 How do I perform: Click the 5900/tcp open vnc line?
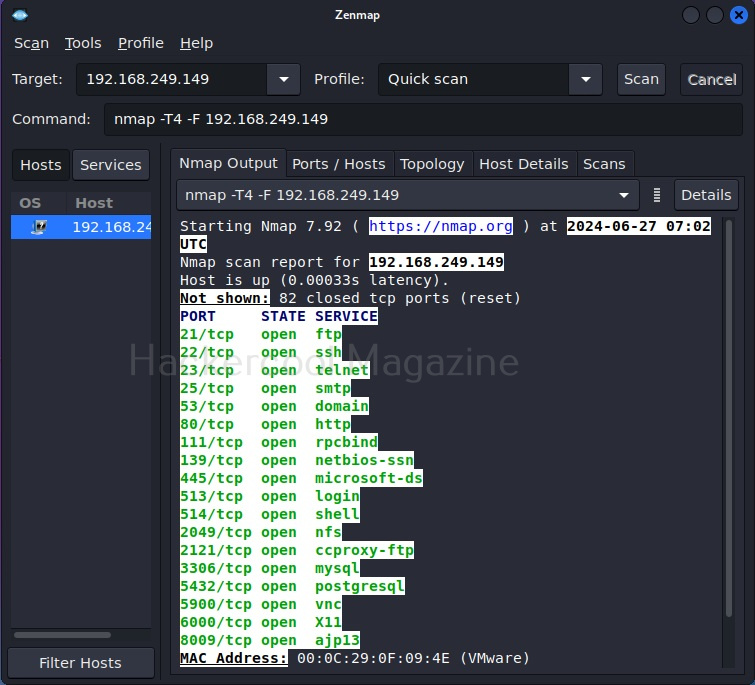260,605
